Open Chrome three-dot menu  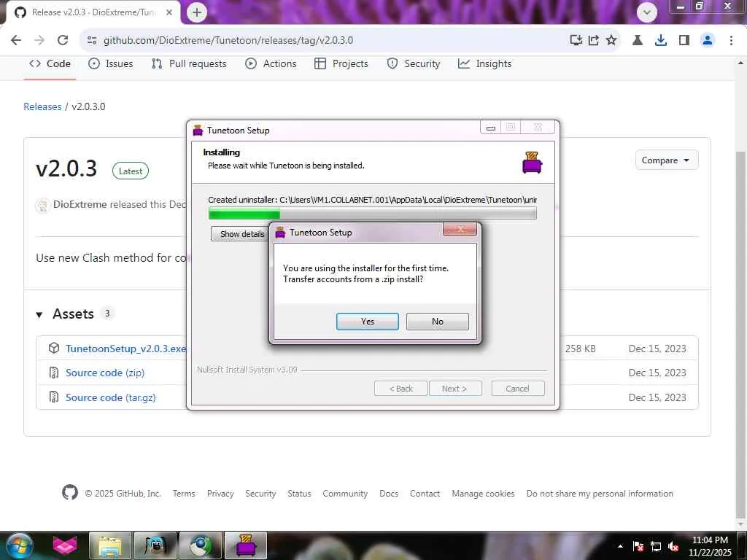(x=731, y=41)
